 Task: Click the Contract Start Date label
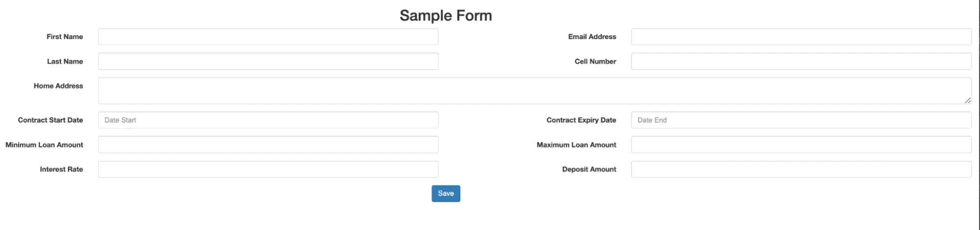[50, 120]
